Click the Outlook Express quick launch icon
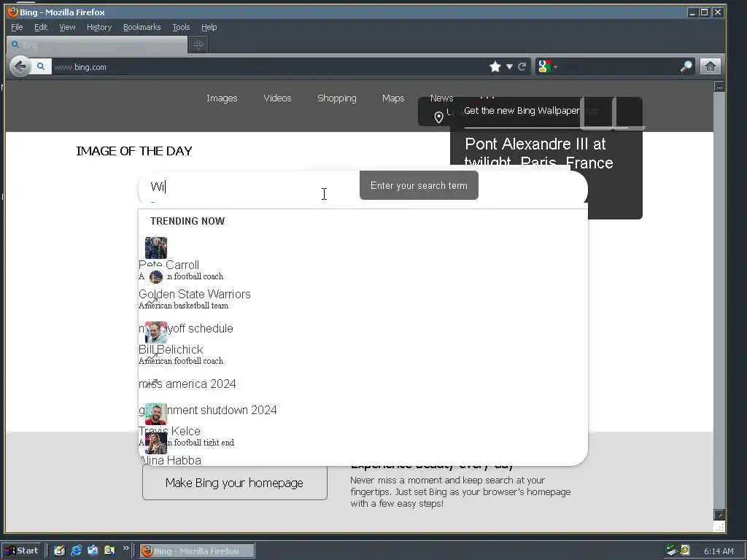Image resolution: width=747 pixels, height=560 pixels. pyautogui.click(x=93, y=551)
